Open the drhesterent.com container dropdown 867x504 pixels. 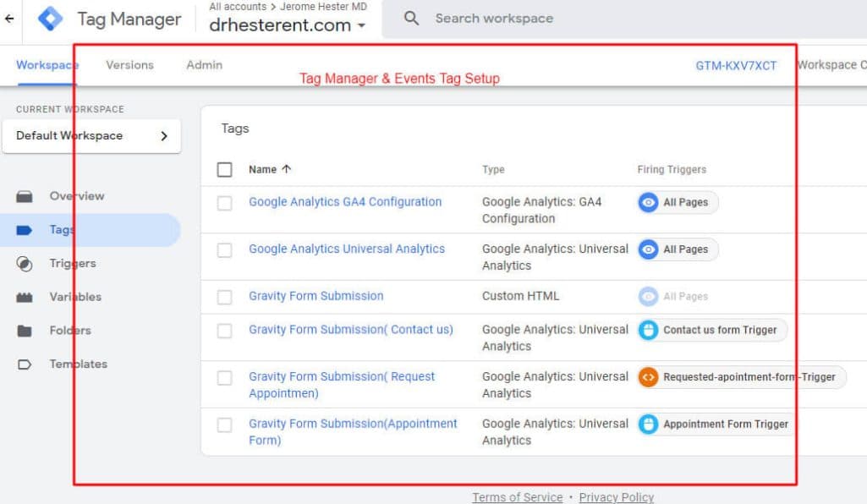[x=288, y=25]
